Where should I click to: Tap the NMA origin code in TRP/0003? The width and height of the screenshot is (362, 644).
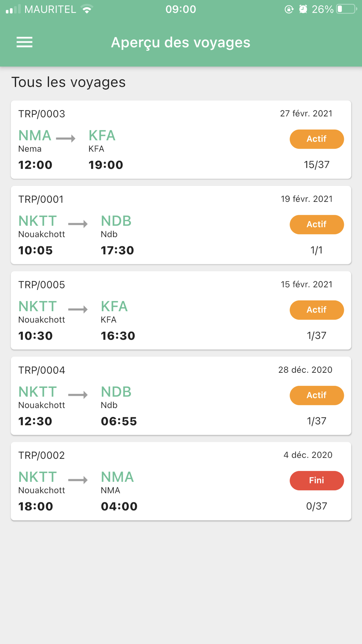35,135
